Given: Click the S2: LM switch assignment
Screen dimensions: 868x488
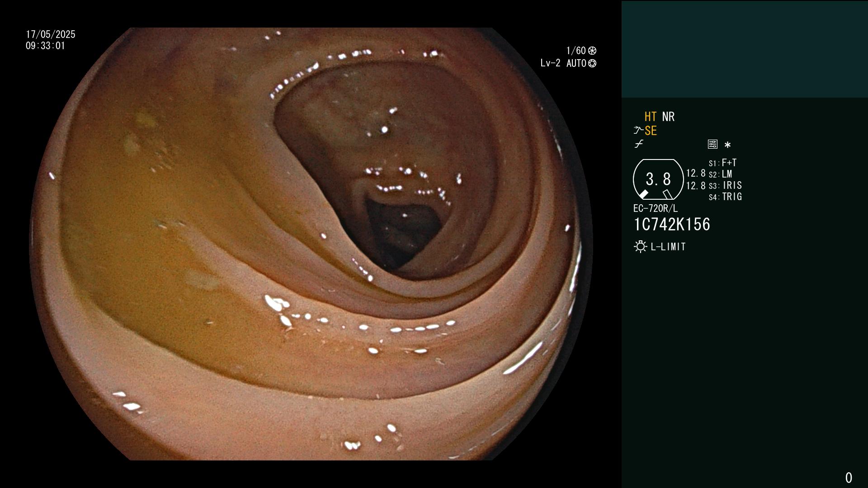Looking at the screenshot, I should [721, 174].
